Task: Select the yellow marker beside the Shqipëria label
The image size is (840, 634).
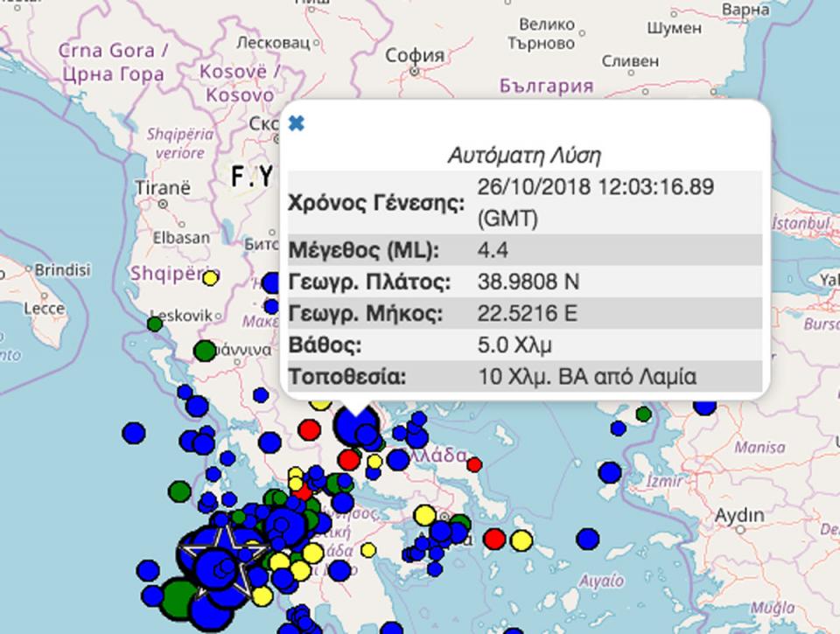Action: 209,279
